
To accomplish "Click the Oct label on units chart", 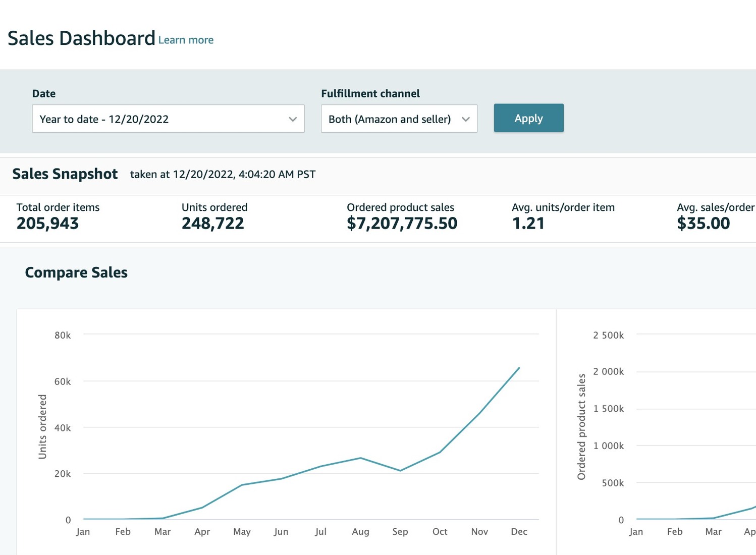I will click(440, 531).
